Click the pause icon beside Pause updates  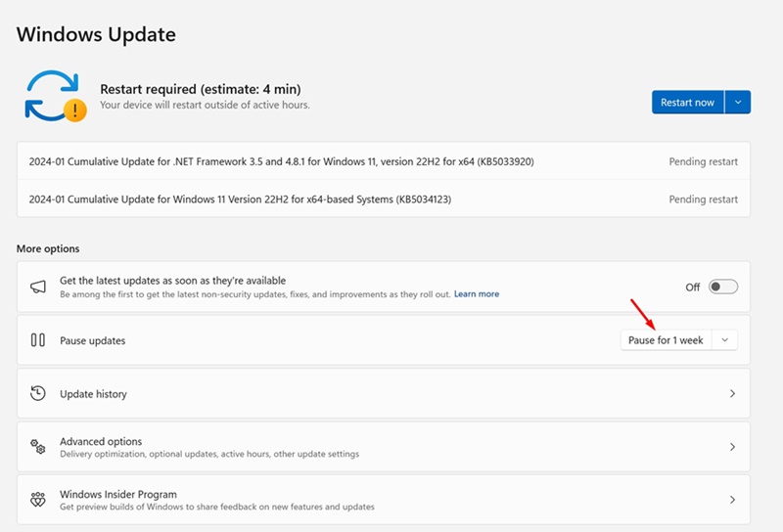[38, 340]
